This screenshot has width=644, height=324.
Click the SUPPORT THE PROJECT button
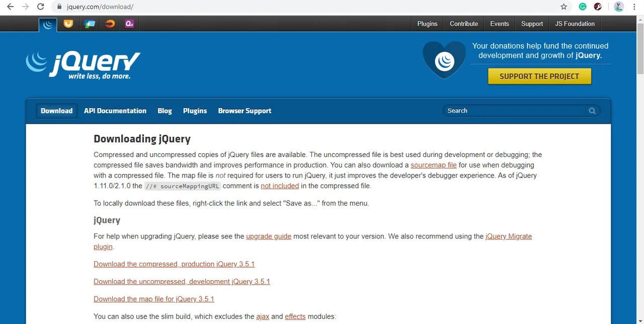coord(539,76)
